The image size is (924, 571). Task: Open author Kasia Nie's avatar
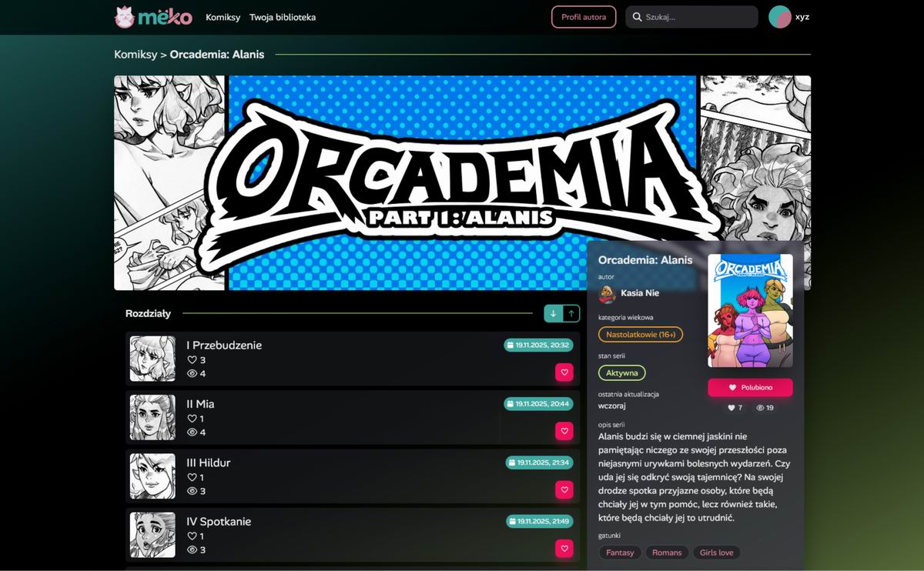coord(608,293)
